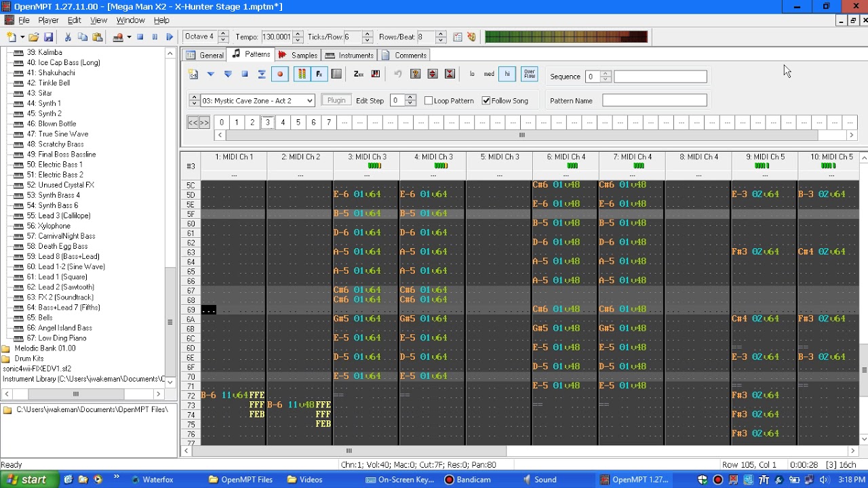This screenshot has height=488, width=868.
Task: Open pattern properties icon
Action: [336, 74]
